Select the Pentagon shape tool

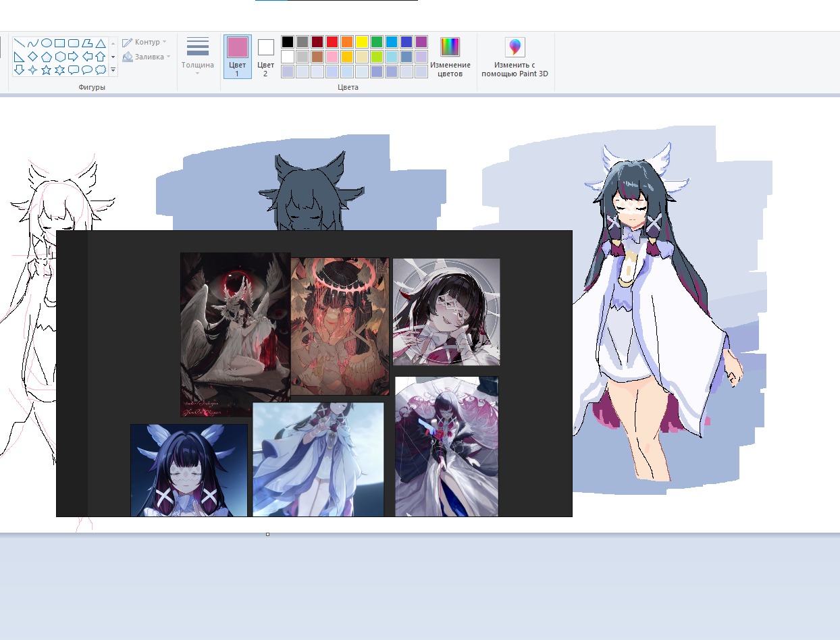(46, 56)
